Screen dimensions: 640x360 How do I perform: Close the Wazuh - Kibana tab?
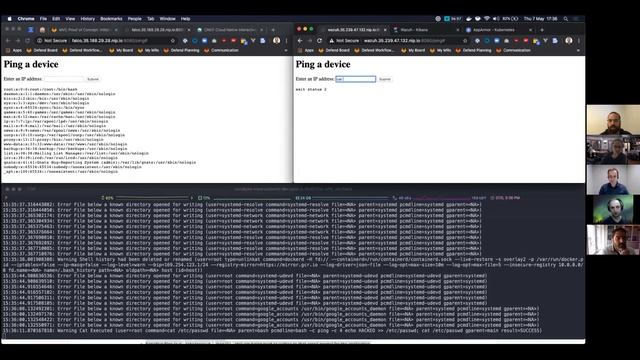457,30
